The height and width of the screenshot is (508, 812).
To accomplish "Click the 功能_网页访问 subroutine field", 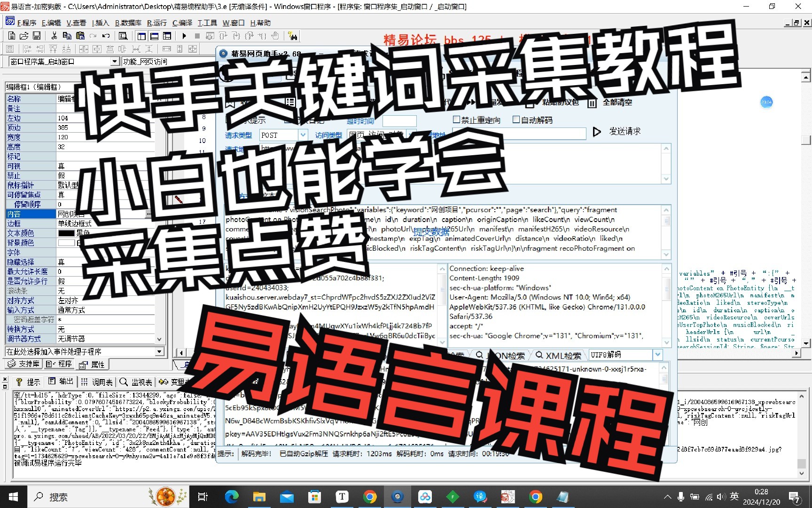I will [x=169, y=62].
